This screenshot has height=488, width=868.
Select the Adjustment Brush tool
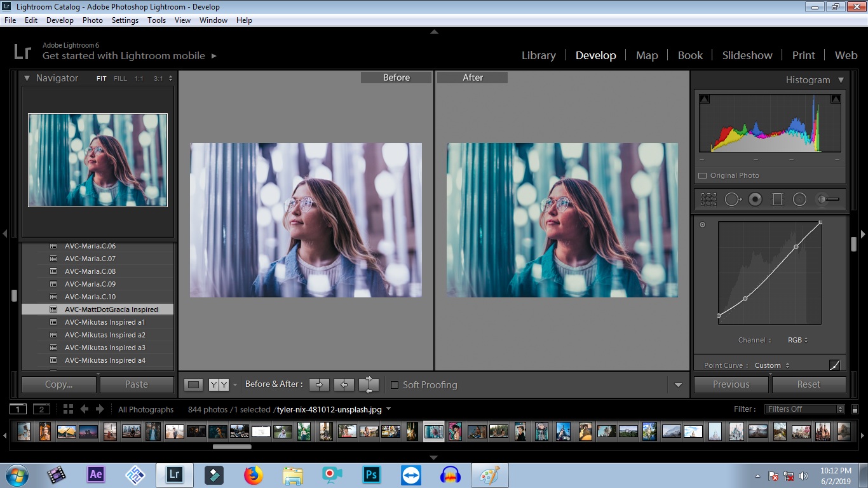click(828, 200)
